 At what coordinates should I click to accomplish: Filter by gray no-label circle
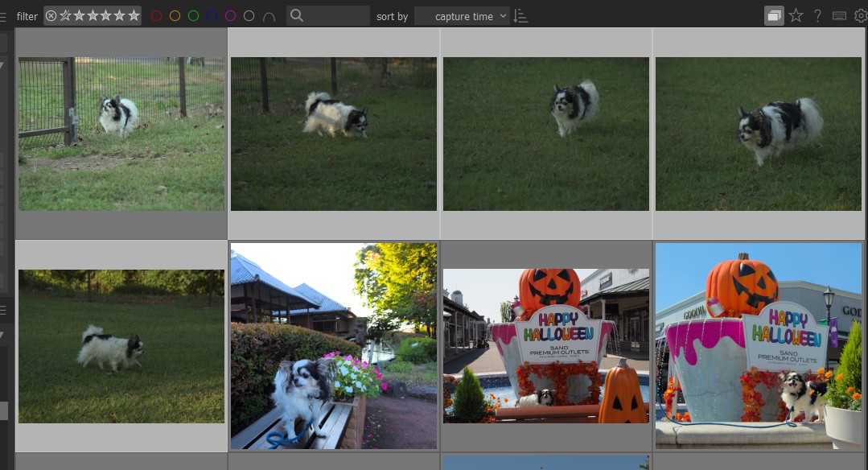249,16
